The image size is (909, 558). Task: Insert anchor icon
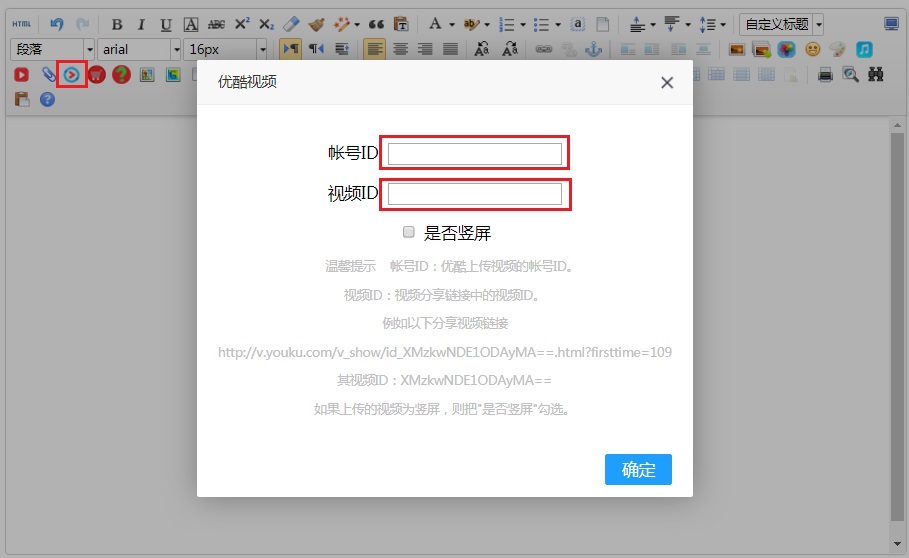point(594,49)
